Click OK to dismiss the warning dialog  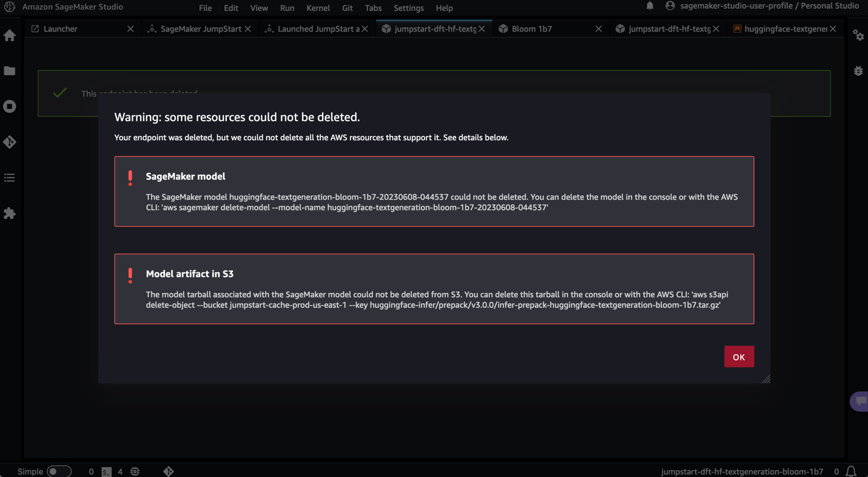point(739,357)
